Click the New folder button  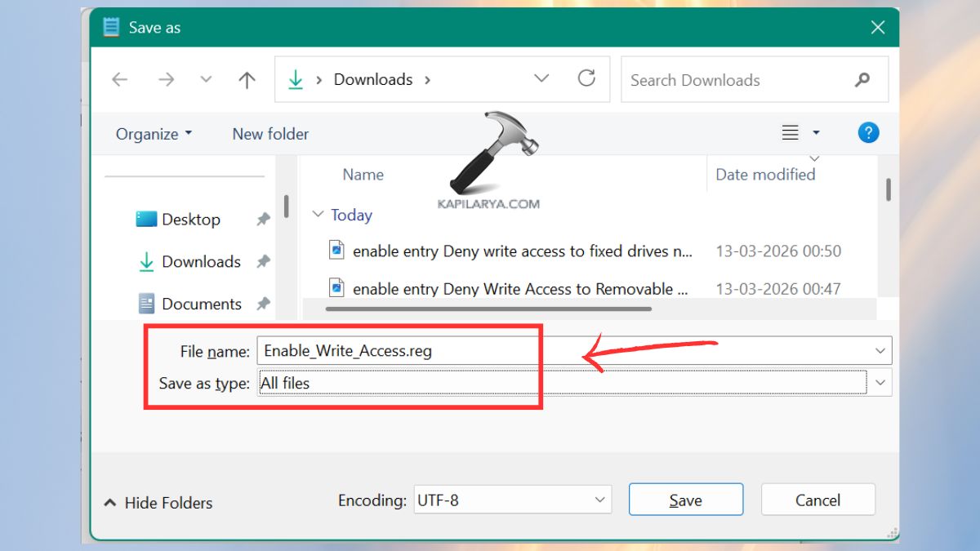coord(270,133)
